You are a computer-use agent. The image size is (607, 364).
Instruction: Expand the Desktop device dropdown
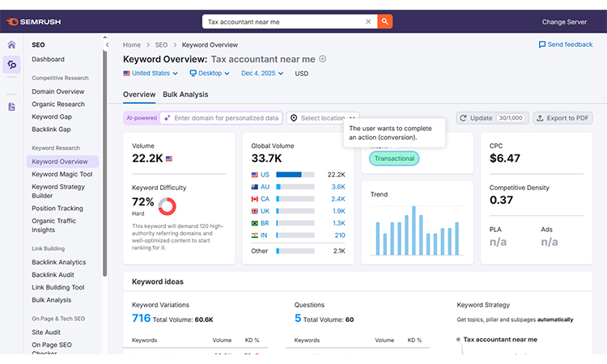(x=210, y=74)
